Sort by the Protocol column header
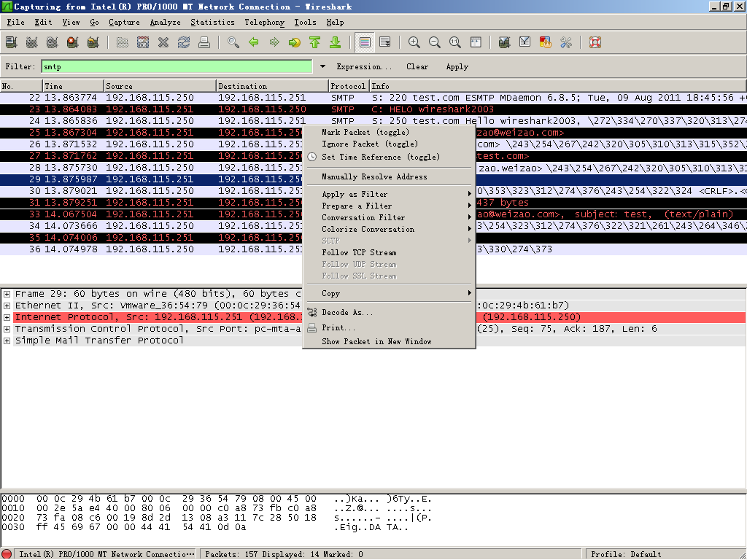Screen dimensions: 747x560 (x=349, y=86)
